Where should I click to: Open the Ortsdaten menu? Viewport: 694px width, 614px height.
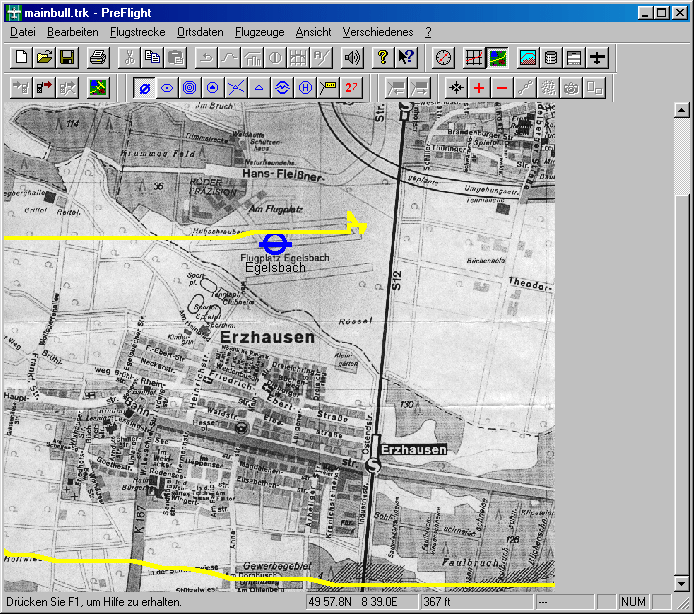[x=200, y=32]
